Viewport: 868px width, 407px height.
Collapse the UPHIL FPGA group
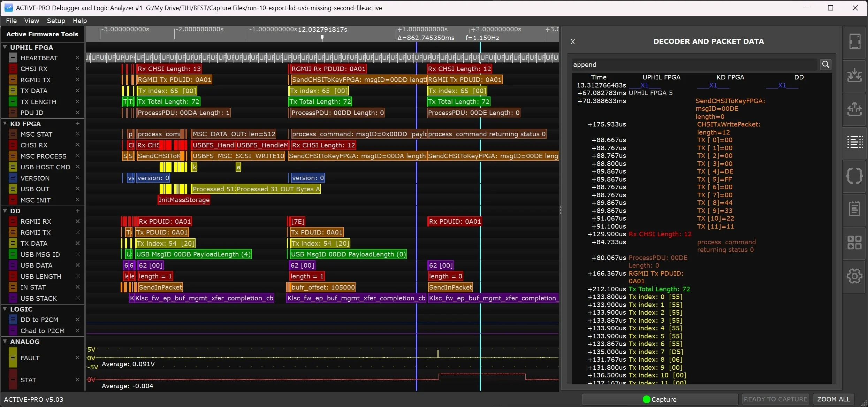click(5, 47)
